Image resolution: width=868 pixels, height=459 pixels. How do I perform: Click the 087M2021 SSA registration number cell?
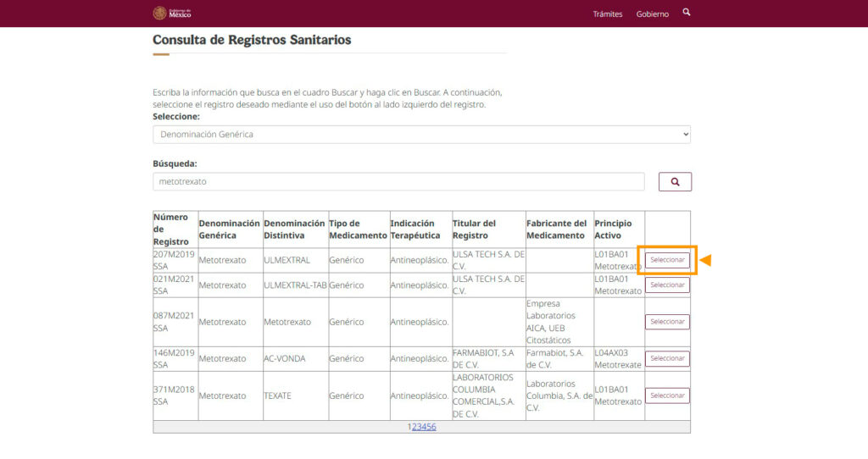click(x=174, y=322)
